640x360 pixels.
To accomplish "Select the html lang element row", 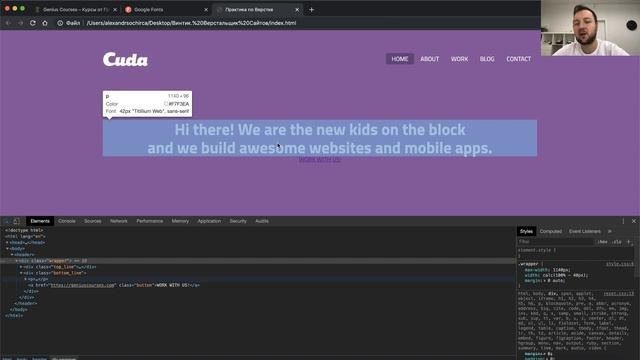I will (x=258, y=236).
